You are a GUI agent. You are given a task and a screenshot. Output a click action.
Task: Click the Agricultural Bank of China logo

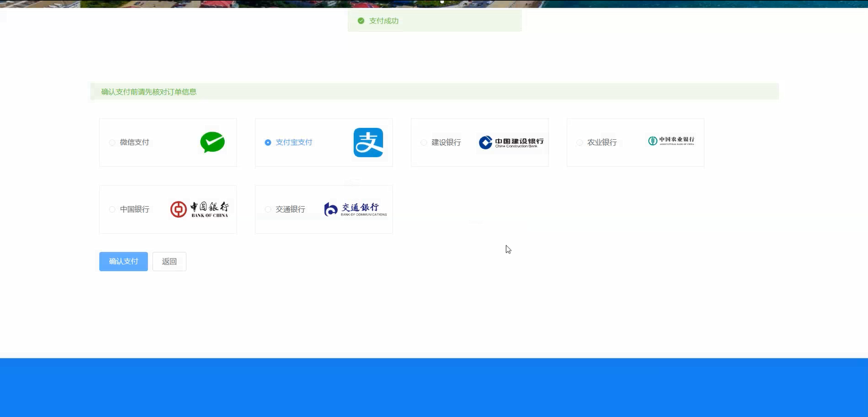(671, 141)
